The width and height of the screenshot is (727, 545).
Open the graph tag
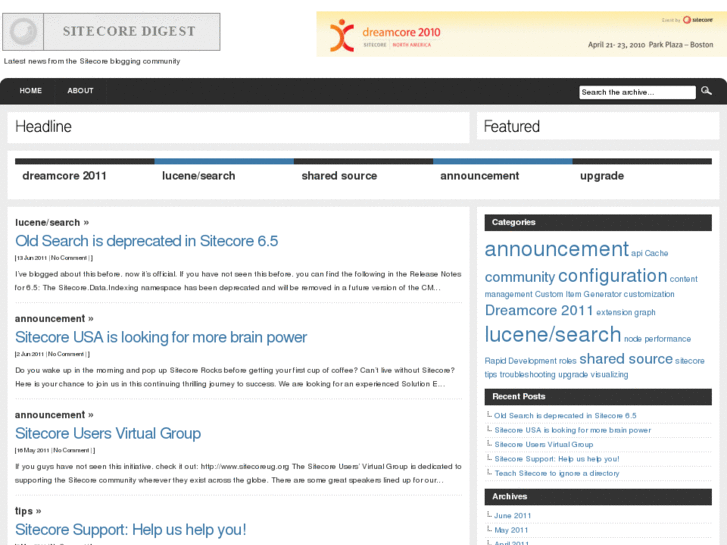[x=644, y=312]
